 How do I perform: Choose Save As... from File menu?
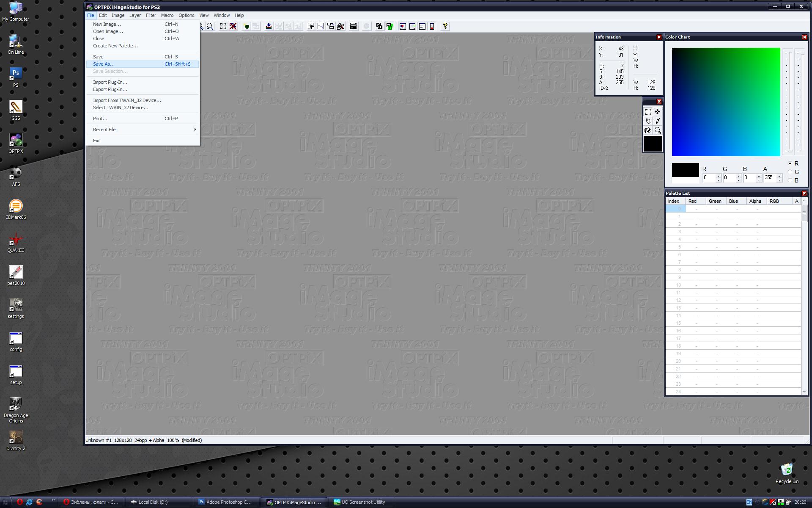143,64
